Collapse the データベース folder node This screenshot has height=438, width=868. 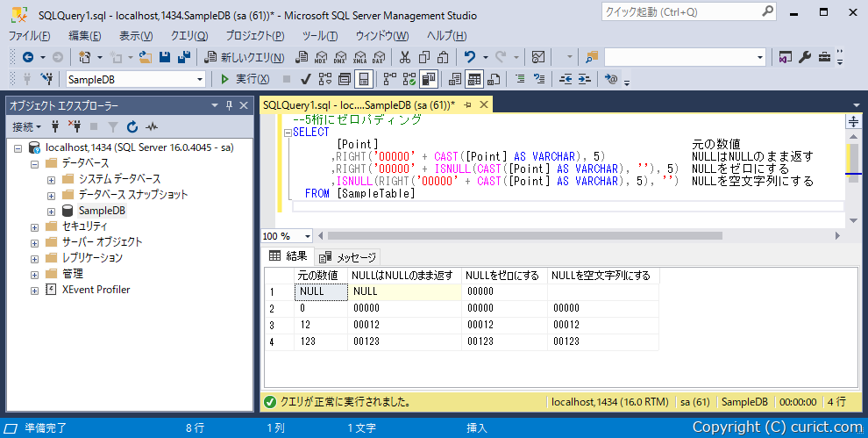[34, 164]
